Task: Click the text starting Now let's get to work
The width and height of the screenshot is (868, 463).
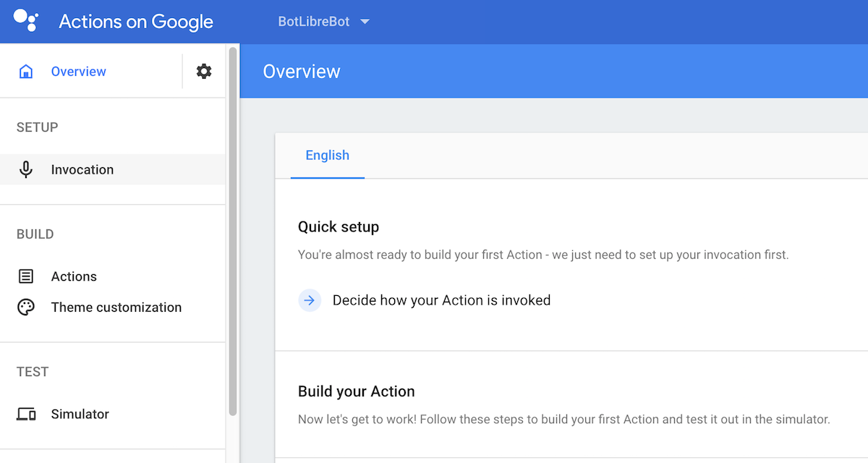Action: click(x=564, y=419)
